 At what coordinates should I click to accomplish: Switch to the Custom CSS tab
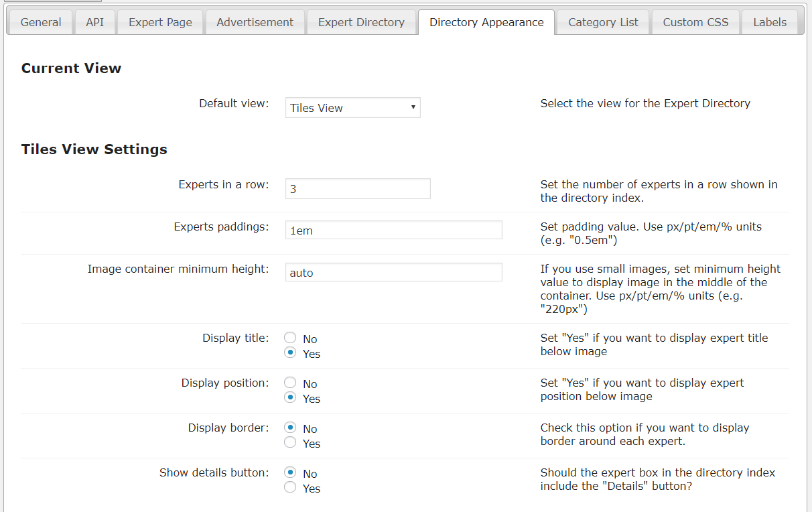pyautogui.click(x=695, y=22)
